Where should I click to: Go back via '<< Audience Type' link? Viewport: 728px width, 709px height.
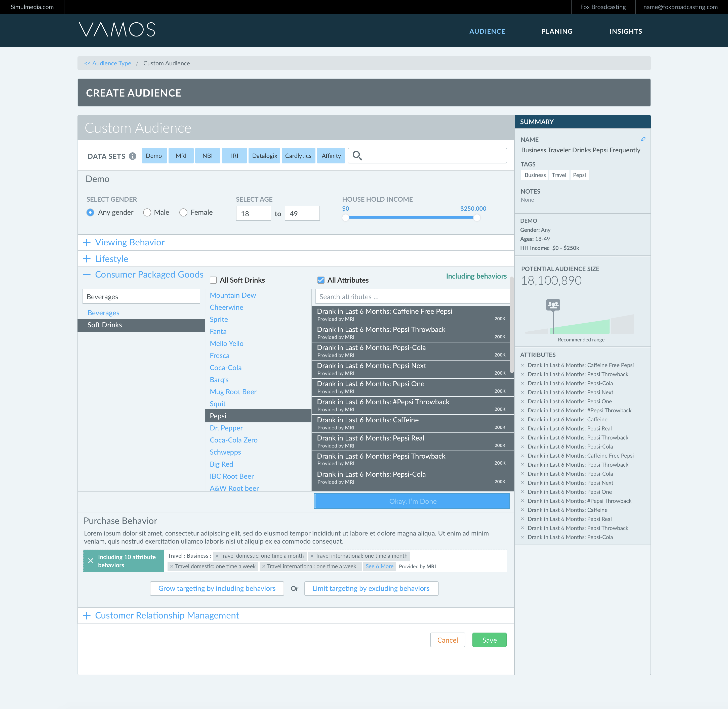coord(108,63)
